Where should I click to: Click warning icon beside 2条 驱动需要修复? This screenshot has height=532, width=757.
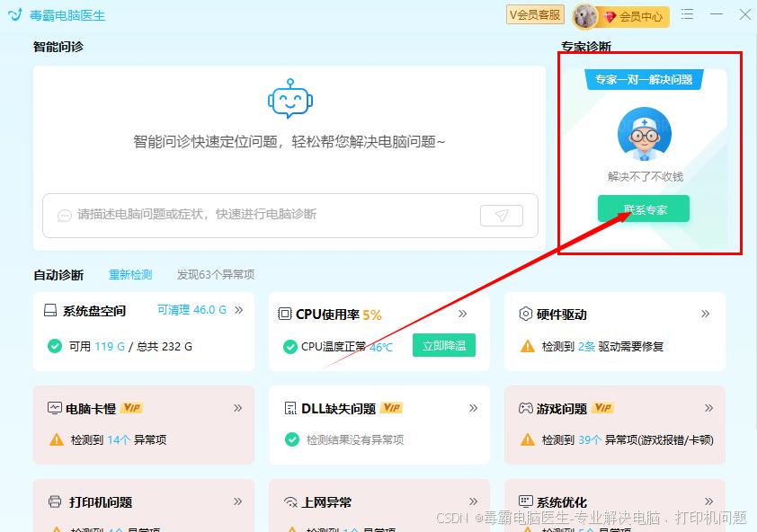coord(527,346)
